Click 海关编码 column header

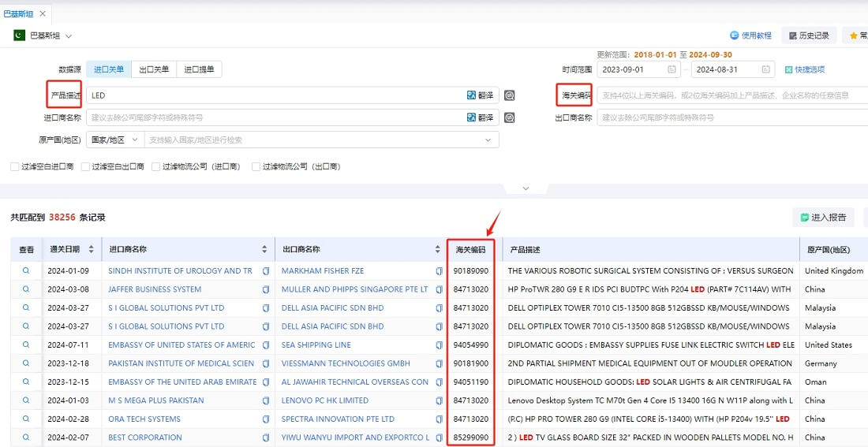click(x=470, y=249)
